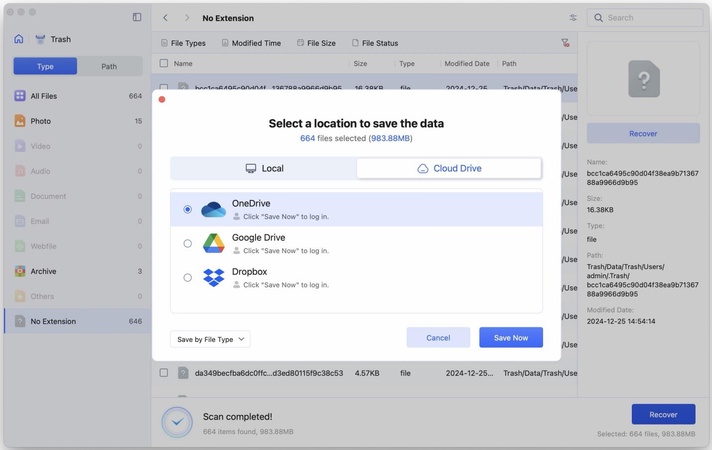The image size is (712, 450).
Task: Select the Audio category
Action: point(77,171)
